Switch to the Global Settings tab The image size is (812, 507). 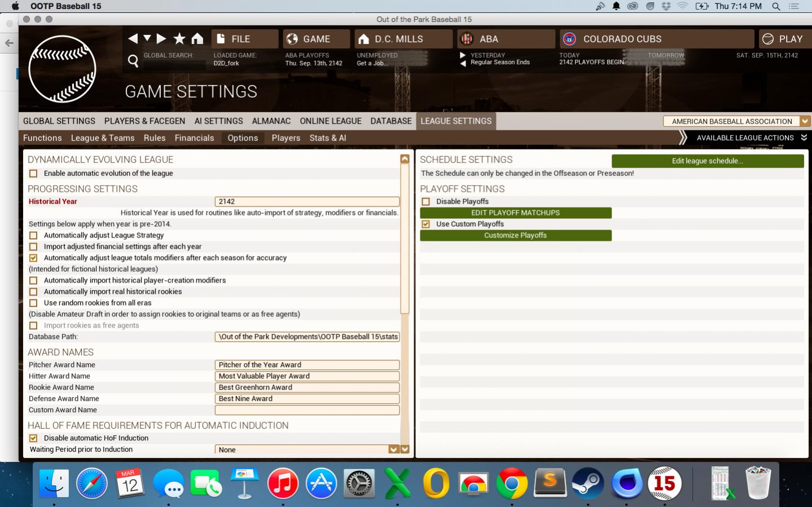tap(59, 121)
